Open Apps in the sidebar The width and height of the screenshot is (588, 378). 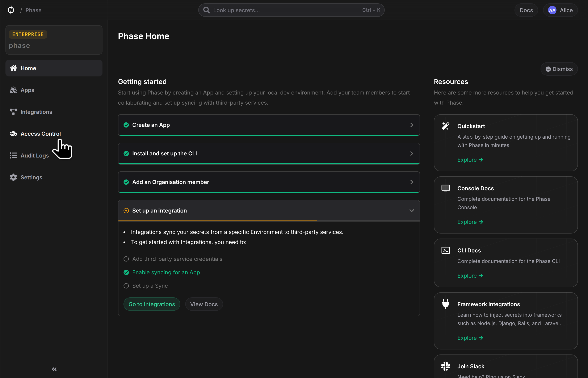pos(54,90)
